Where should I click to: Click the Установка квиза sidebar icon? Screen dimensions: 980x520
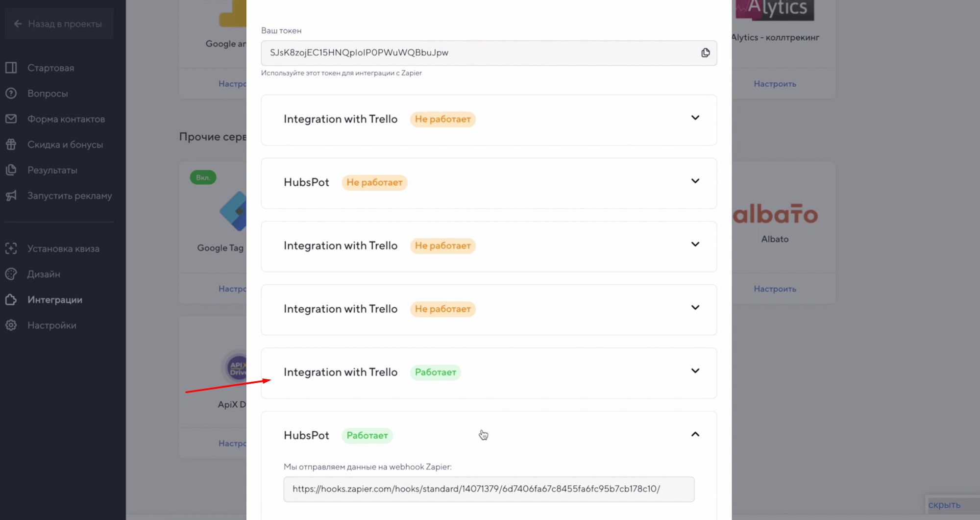click(x=11, y=248)
